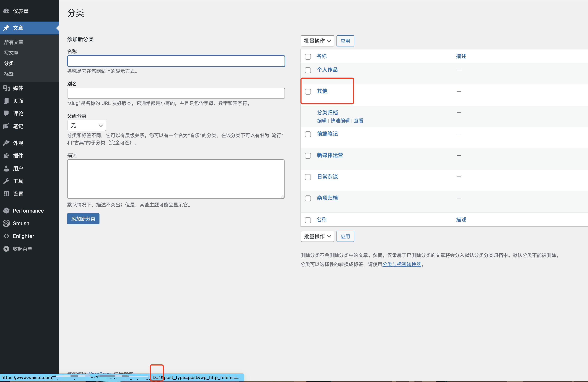Image resolution: width=588 pixels, height=382 pixels.
Task: Select the 媒体 media library icon
Action: coord(6,88)
